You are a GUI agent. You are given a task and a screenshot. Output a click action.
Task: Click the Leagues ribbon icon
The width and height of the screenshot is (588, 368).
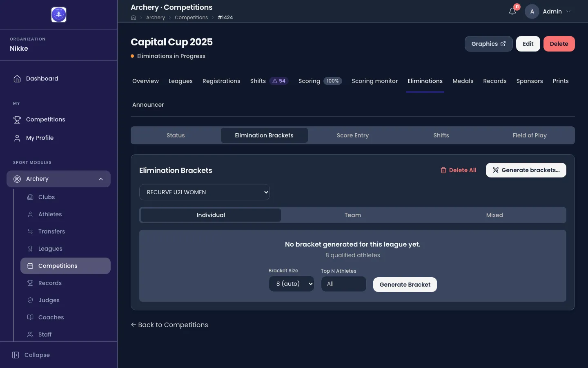(30, 249)
